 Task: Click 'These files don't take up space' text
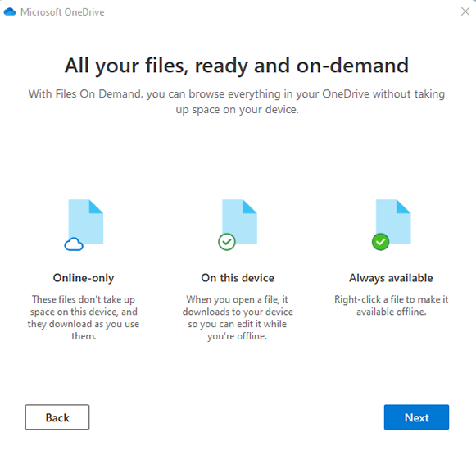(84, 317)
